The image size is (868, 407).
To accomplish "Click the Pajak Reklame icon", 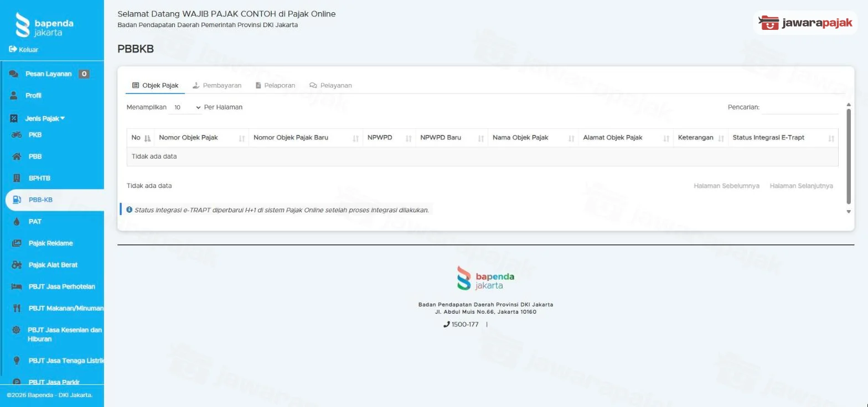I will click(17, 243).
